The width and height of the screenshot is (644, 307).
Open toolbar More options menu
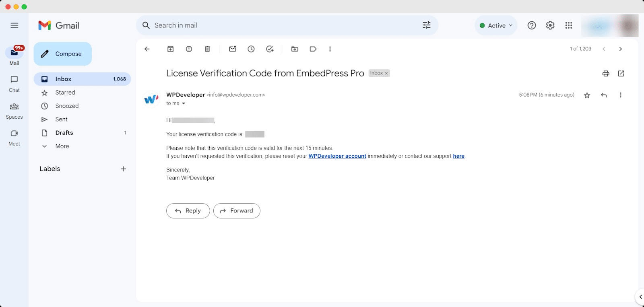coord(330,49)
